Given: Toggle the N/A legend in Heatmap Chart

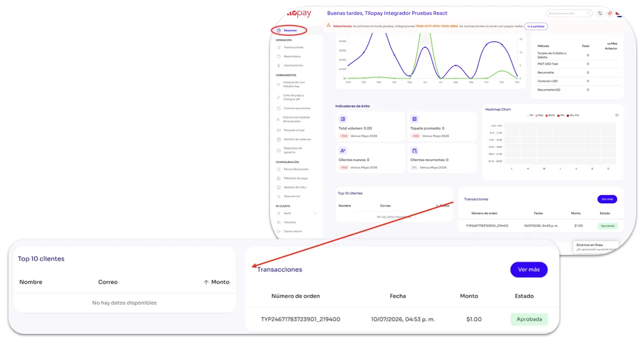Looking at the screenshot, I should click(530, 115).
